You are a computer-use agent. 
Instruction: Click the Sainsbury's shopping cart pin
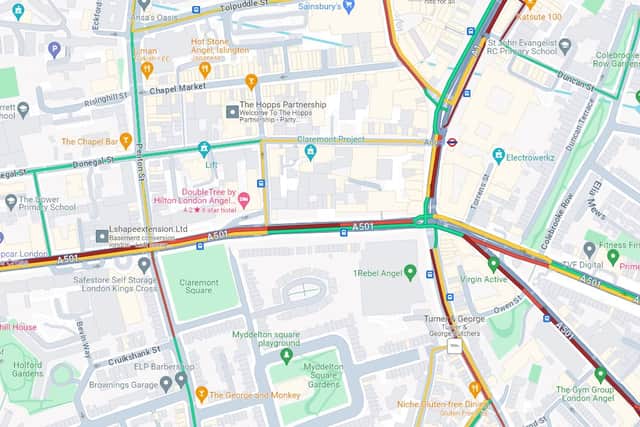(349, 7)
